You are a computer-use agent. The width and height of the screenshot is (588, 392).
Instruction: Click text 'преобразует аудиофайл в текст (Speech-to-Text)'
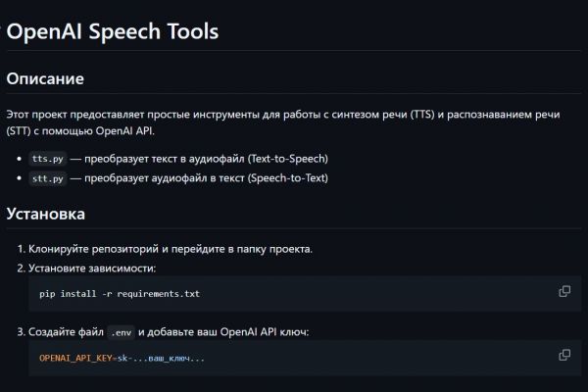[206, 178]
